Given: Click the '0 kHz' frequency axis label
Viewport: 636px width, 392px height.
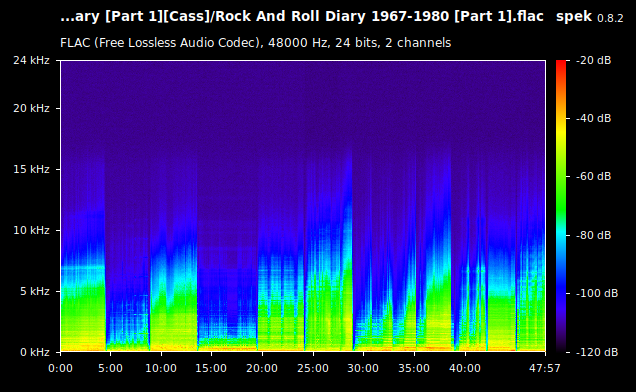Looking at the screenshot, I should point(35,352).
